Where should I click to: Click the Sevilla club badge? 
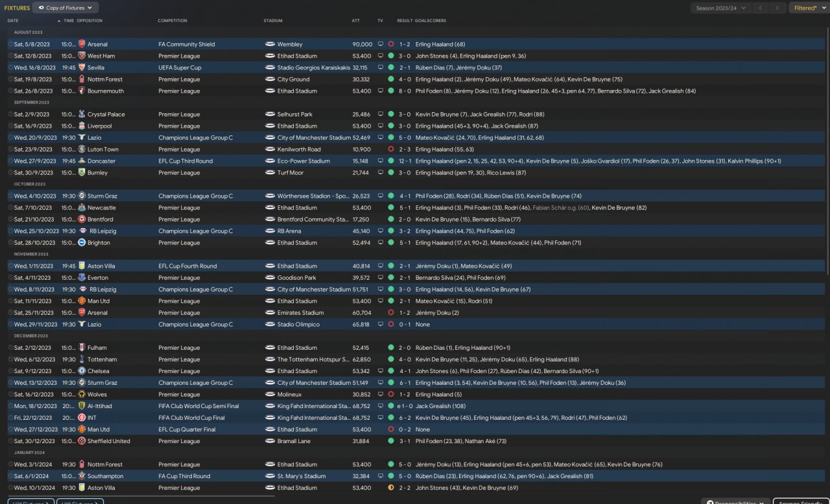pos(82,67)
